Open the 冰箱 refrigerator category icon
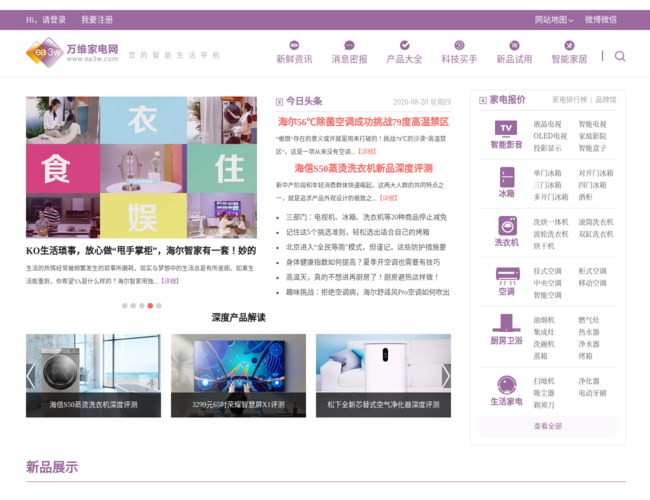 507,177
